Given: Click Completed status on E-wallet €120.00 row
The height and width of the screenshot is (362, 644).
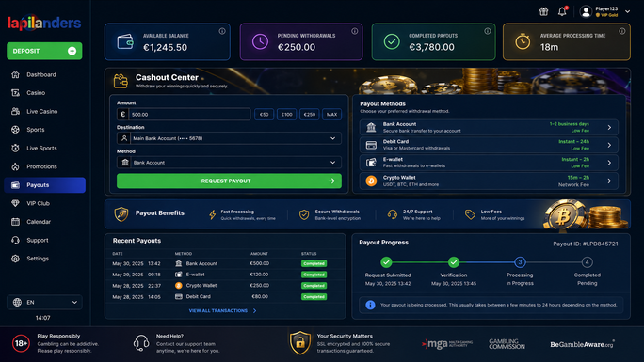Looking at the screenshot, I should point(314,275).
